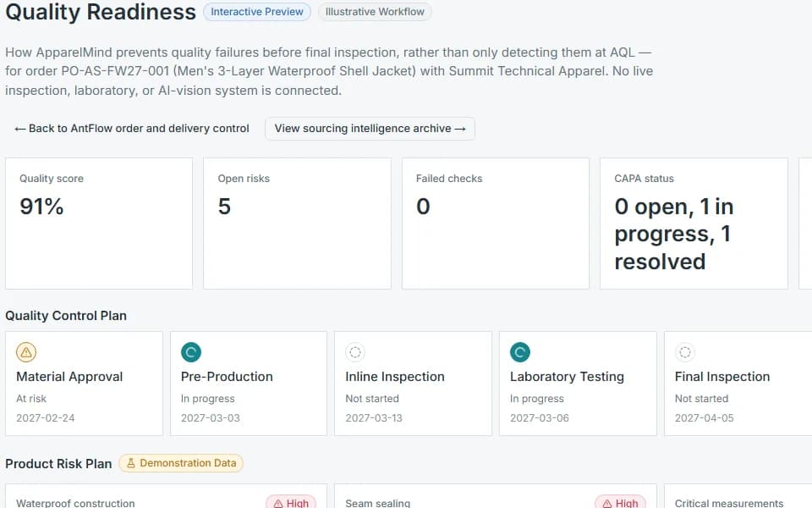Open the Open risks card
The width and height of the screenshot is (812, 508).
(297, 224)
